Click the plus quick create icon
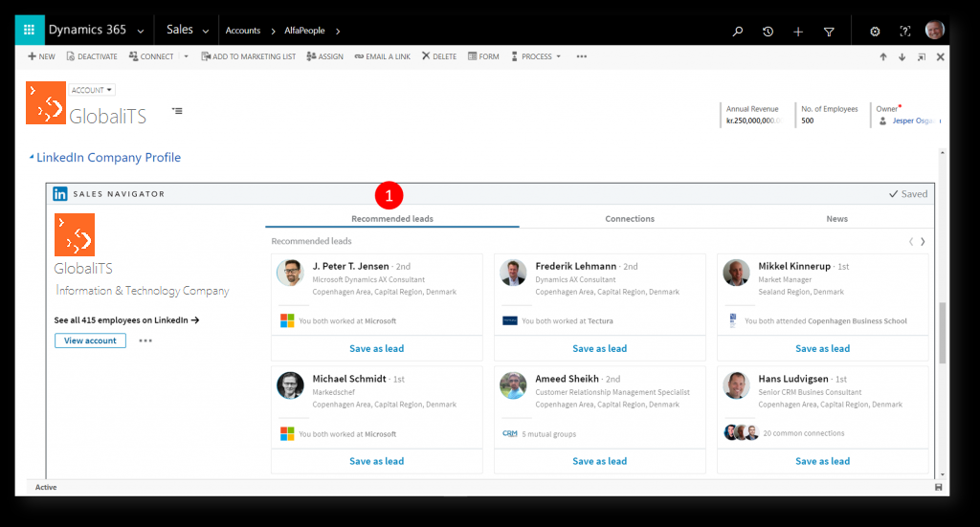 (798, 32)
